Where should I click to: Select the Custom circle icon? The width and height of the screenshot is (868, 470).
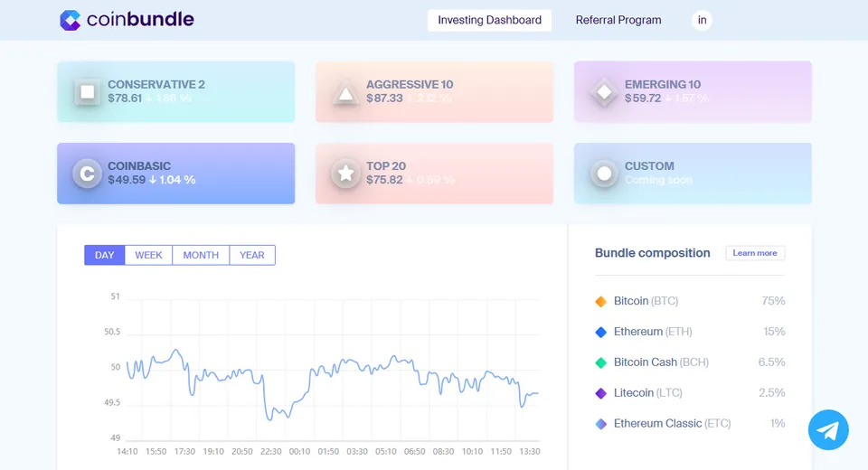[604, 174]
